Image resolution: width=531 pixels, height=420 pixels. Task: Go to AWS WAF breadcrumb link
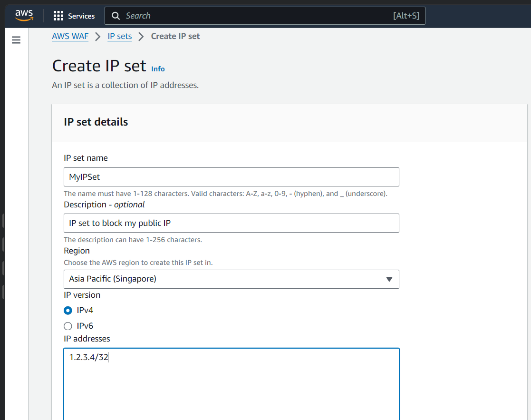point(70,36)
